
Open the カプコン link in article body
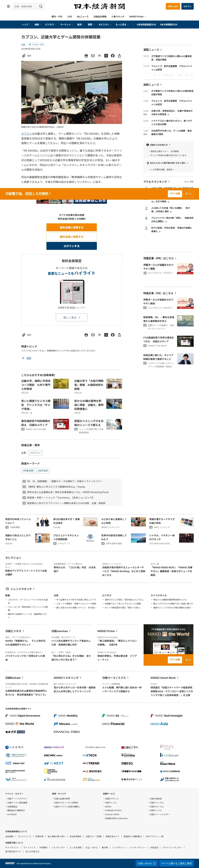pyautogui.click(x=27, y=133)
